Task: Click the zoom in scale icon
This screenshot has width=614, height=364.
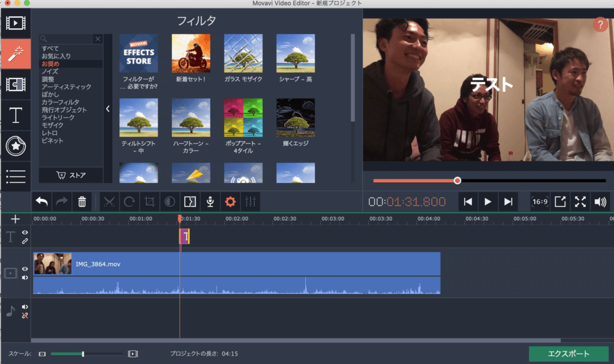Action: point(133,354)
